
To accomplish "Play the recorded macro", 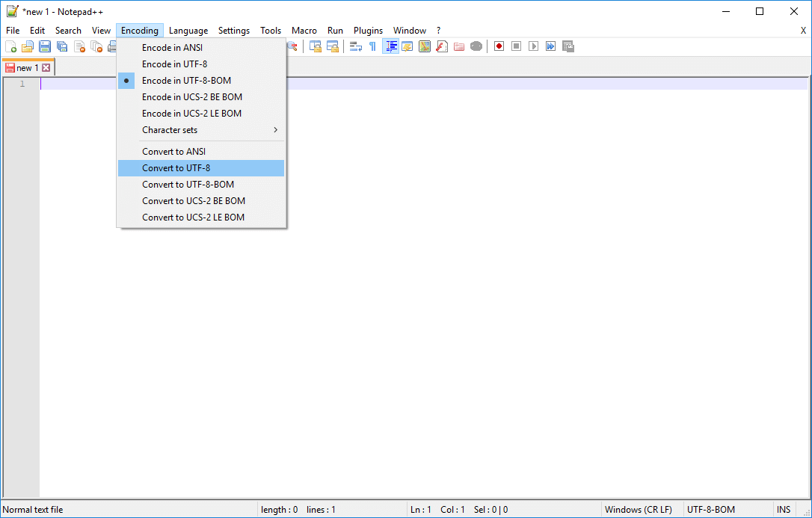I will pos(533,46).
